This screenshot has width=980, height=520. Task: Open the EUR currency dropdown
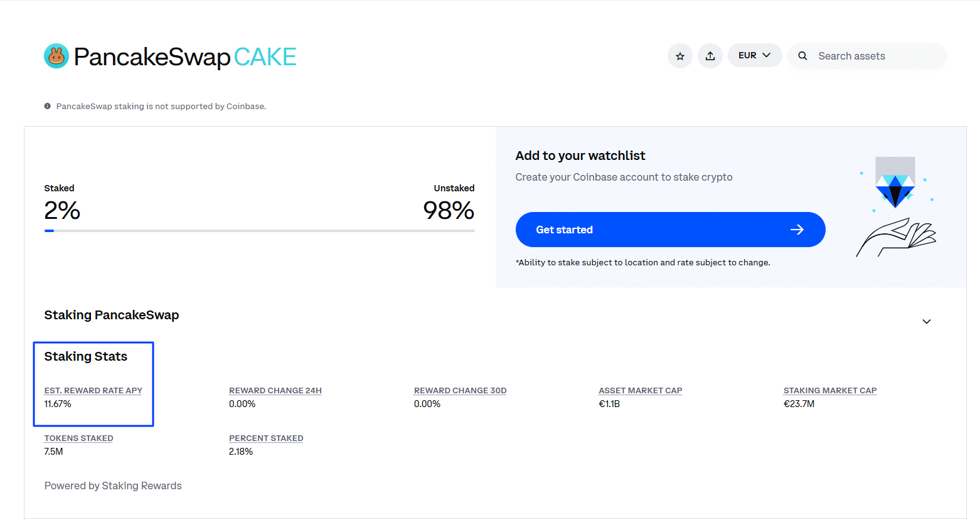(754, 56)
